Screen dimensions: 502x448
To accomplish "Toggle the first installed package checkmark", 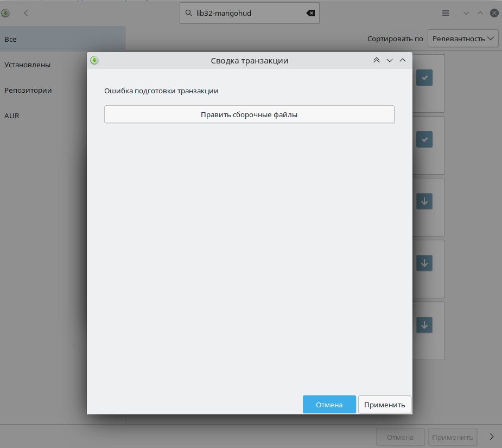I will 424,78.
